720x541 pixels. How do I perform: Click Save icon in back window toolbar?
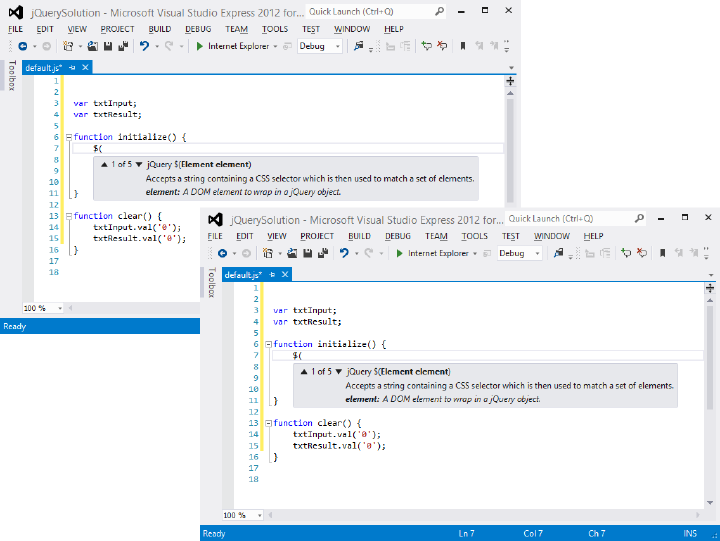tap(108, 46)
